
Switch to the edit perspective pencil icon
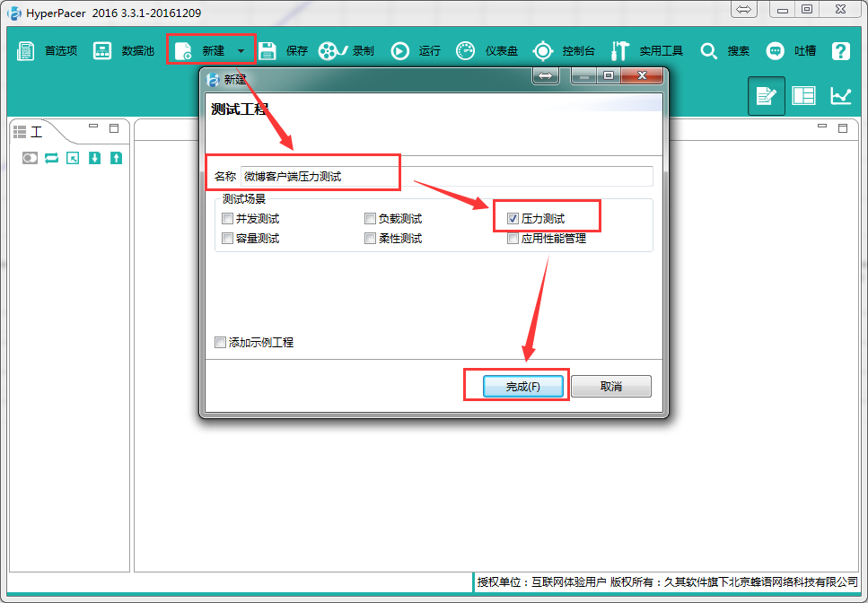click(767, 96)
